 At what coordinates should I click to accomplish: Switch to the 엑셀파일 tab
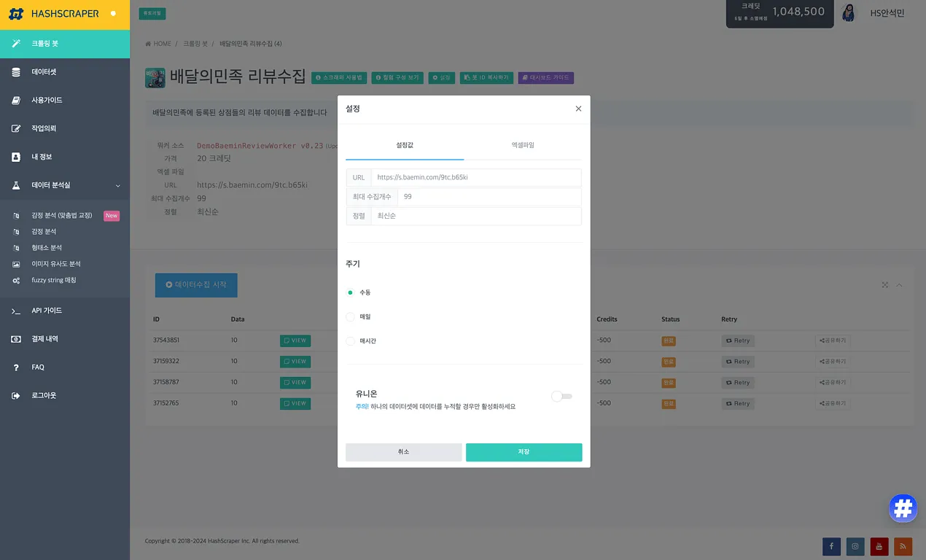point(523,145)
